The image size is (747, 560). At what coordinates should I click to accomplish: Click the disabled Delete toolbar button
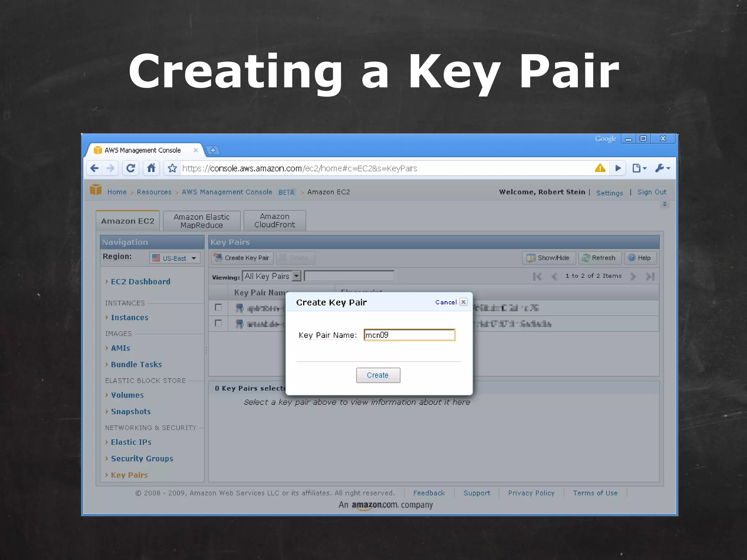pos(295,258)
